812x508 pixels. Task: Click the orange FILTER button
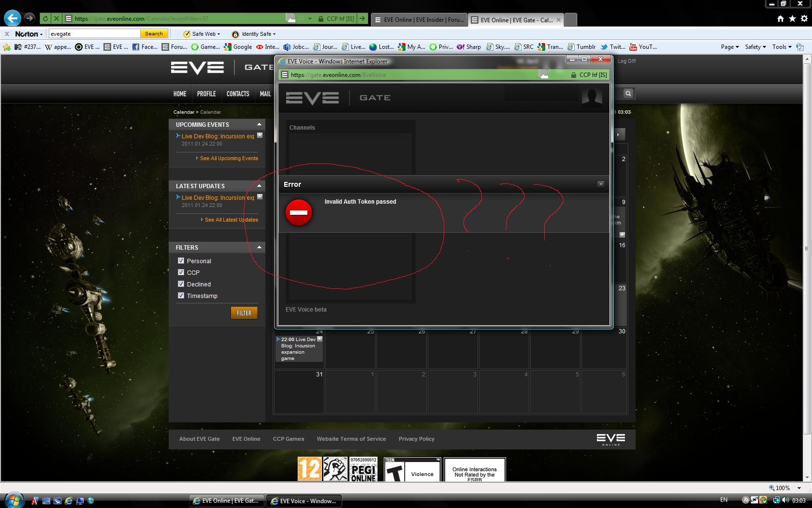click(x=244, y=313)
